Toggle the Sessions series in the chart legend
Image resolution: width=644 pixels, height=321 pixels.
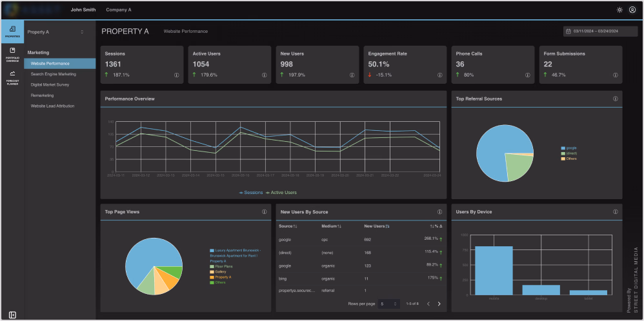point(250,192)
